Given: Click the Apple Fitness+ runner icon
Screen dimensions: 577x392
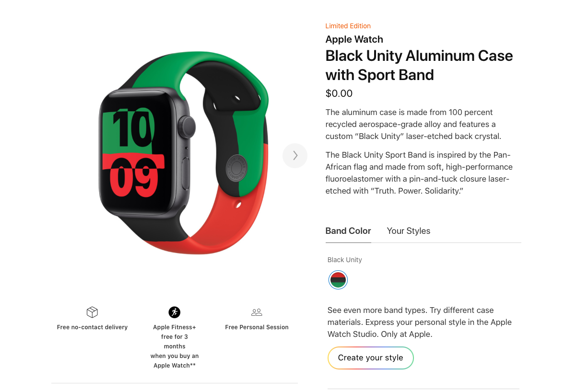Looking at the screenshot, I should click(175, 312).
